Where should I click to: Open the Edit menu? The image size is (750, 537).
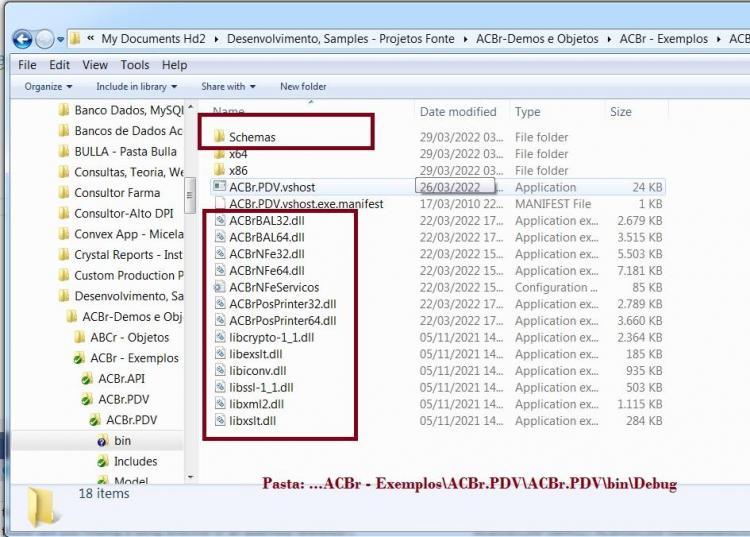(59, 65)
